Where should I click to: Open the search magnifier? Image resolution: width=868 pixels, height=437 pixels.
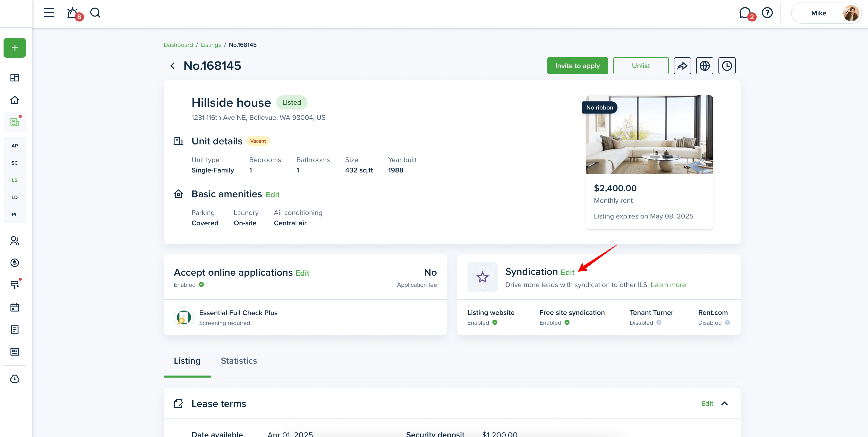point(95,13)
